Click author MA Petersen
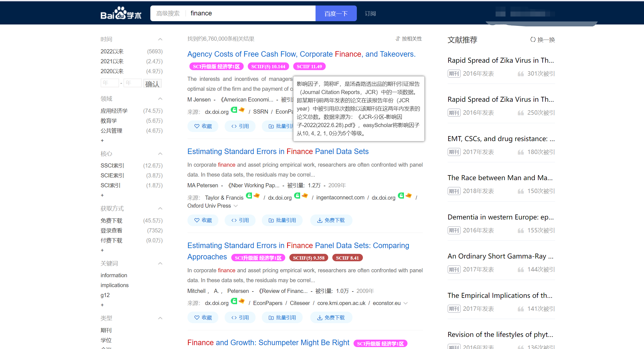 [x=203, y=185]
